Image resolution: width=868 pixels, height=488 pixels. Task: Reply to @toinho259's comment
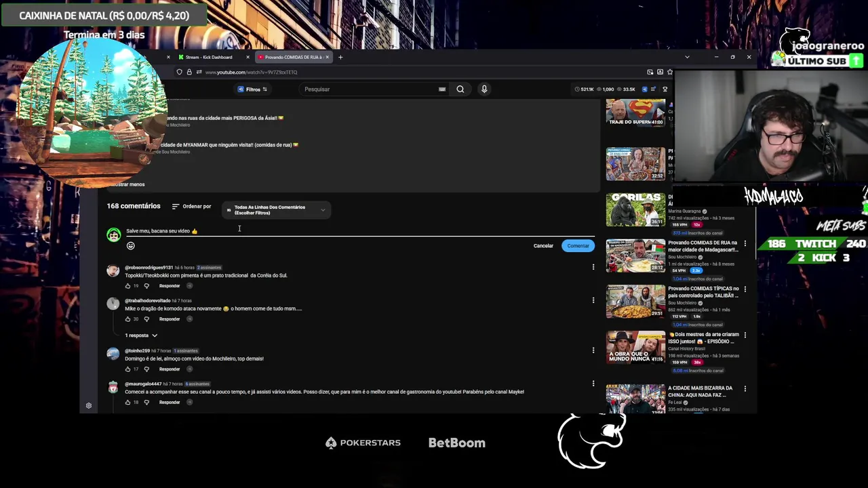coord(170,369)
